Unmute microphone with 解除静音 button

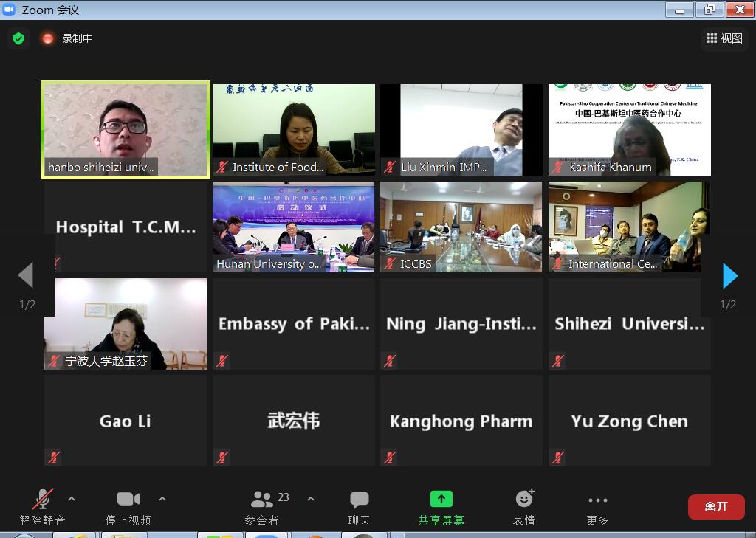tap(42, 507)
